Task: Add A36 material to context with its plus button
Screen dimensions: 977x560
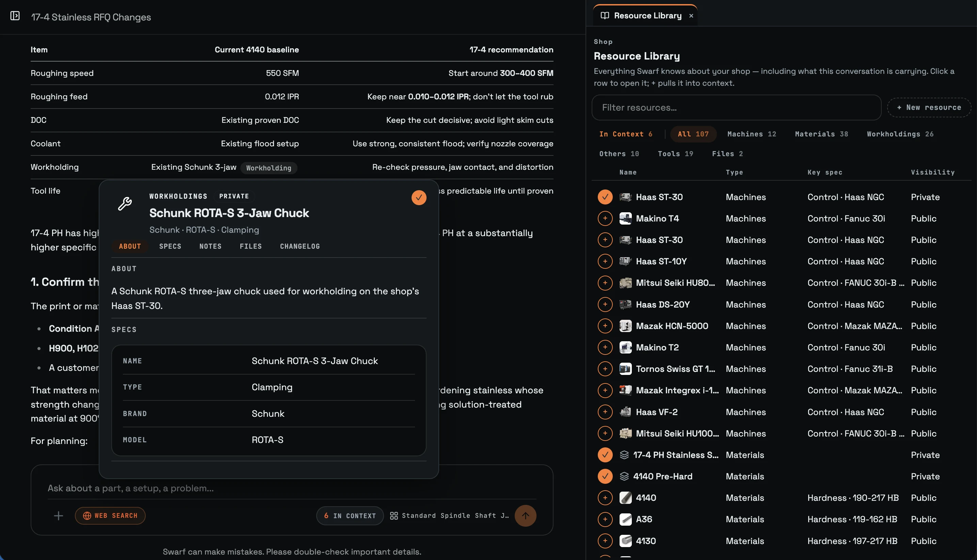Action: pyautogui.click(x=605, y=520)
